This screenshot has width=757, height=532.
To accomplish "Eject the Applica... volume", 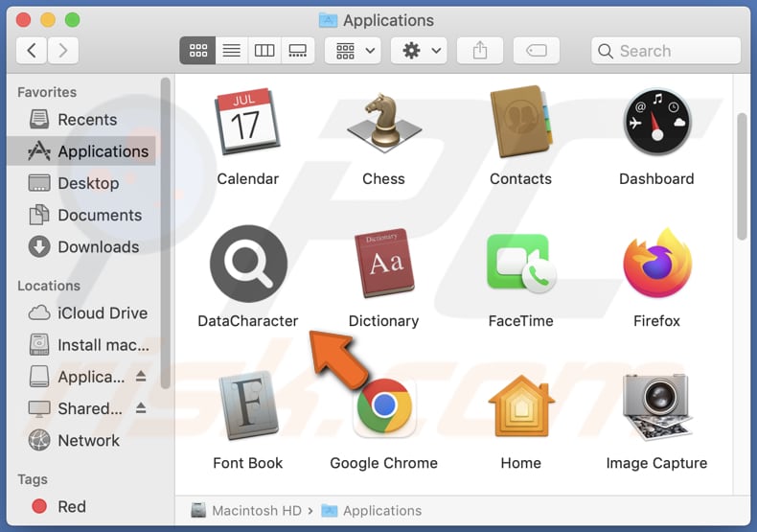I will (141, 376).
